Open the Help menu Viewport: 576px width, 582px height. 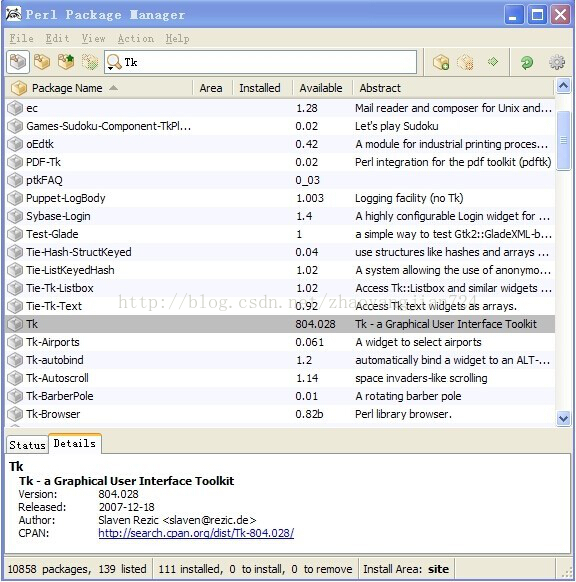177,38
